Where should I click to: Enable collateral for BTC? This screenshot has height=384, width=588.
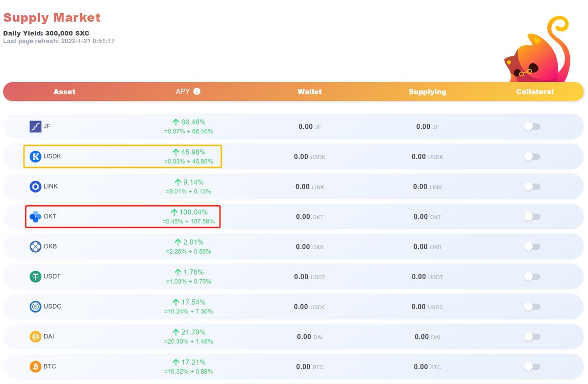[x=532, y=366]
